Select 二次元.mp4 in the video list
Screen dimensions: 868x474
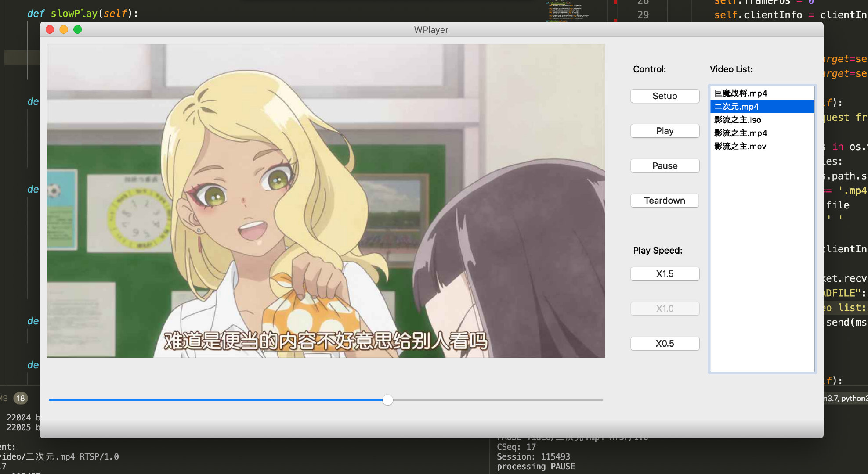click(762, 106)
